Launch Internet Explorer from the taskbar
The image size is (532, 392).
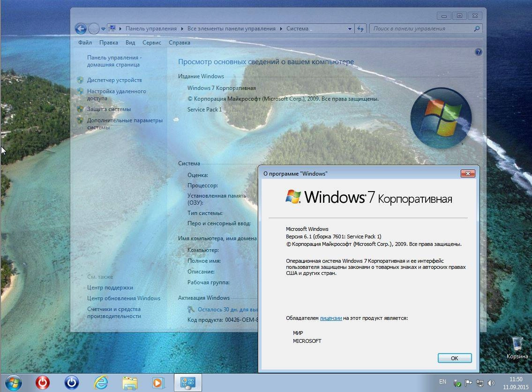pos(101,383)
